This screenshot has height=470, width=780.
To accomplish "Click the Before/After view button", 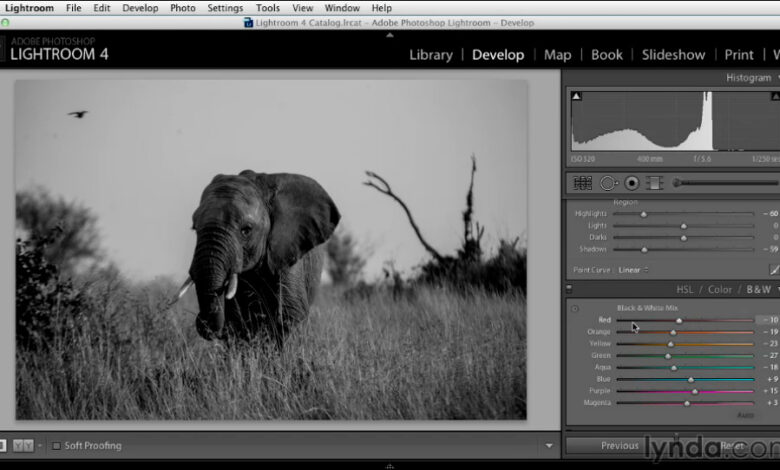I will tap(25, 446).
